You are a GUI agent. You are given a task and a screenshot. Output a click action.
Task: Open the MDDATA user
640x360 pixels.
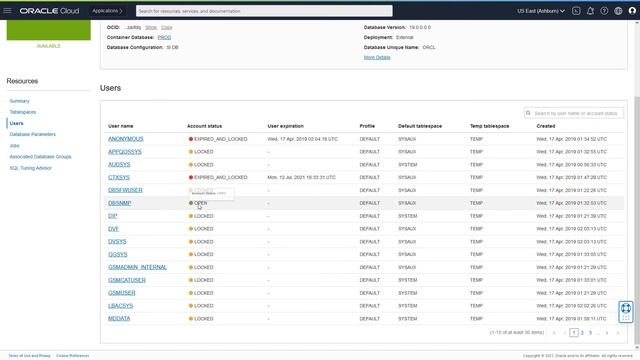click(x=119, y=318)
